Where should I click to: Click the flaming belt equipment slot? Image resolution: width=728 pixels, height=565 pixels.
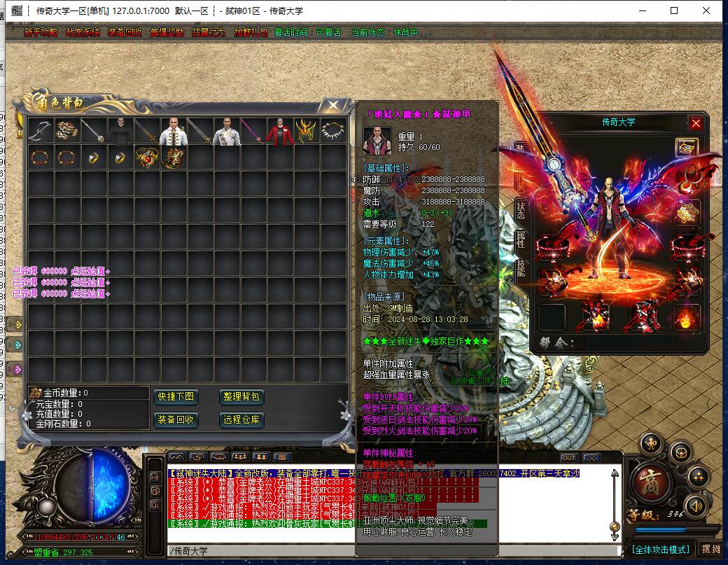click(596, 316)
